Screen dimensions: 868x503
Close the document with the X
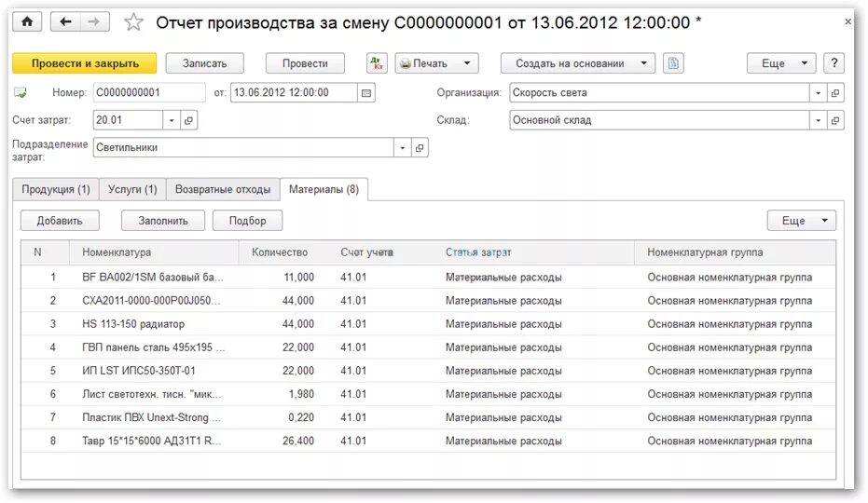848,21
